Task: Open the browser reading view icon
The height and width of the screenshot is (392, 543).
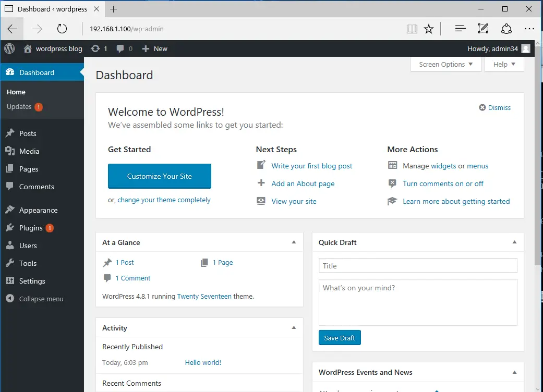Action: point(412,29)
